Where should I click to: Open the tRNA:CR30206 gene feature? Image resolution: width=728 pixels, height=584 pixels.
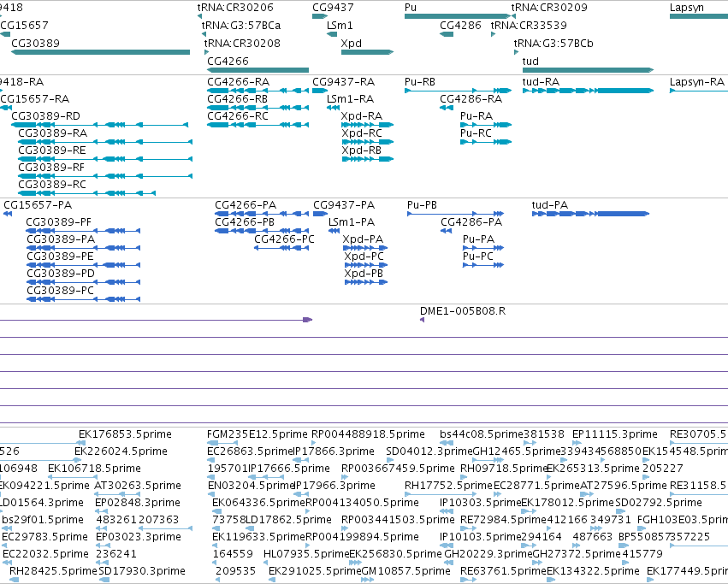tap(235, 8)
